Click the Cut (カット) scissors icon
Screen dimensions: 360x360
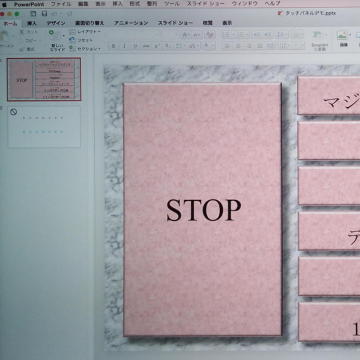[22, 32]
